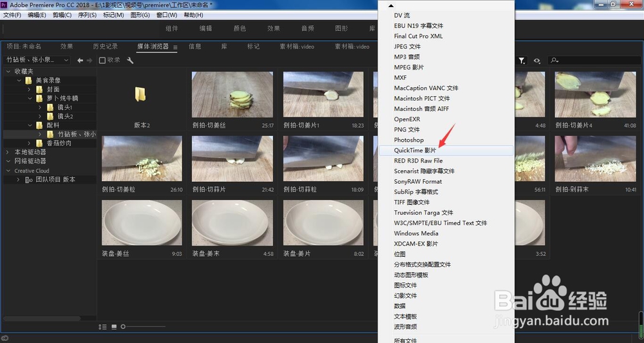Switch to thumbnail view icon

coord(114,327)
